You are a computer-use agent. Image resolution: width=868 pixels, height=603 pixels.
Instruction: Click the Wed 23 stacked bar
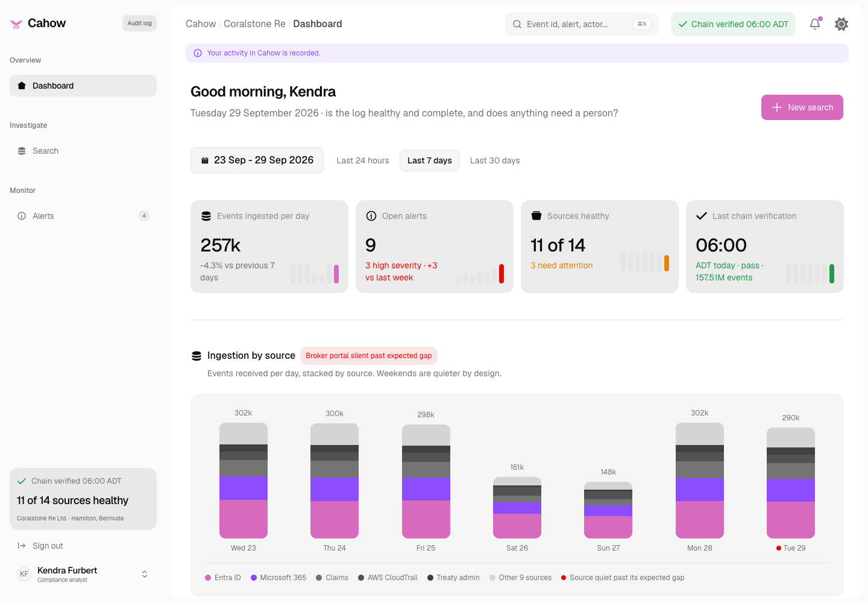click(x=244, y=481)
